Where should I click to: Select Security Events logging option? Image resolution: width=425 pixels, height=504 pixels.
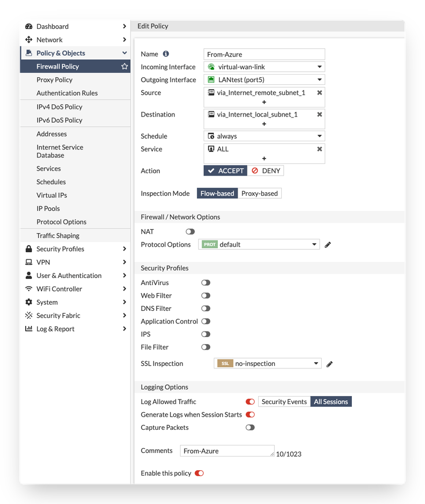tap(284, 402)
